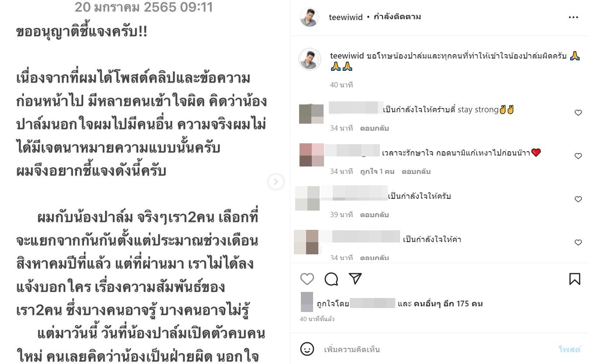Share the post with the paper plane icon

(x=355, y=279)
